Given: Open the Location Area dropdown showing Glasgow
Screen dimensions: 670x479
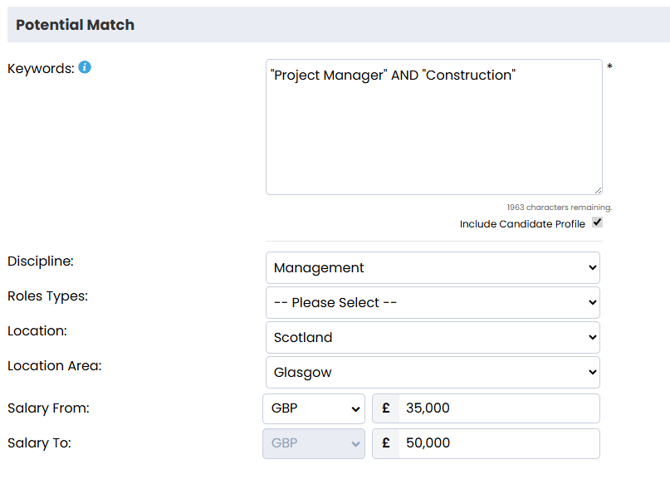Looking at the screenshot, I should click(x=432, y=372).
